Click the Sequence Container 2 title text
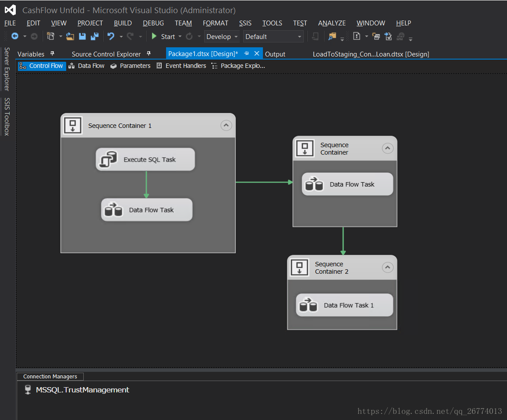The image size is (507, 420). pos(331,268)
